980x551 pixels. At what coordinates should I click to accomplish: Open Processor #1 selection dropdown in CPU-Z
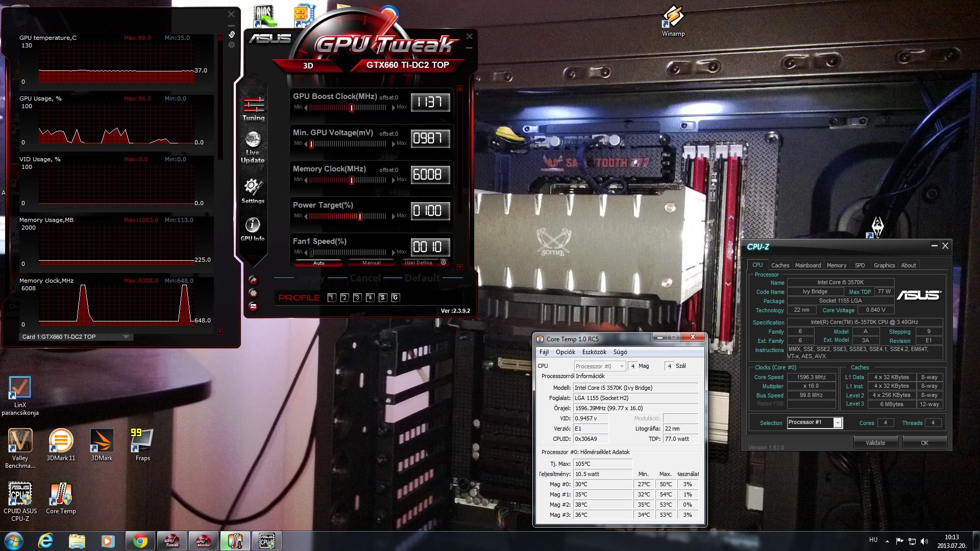[815, 422]
